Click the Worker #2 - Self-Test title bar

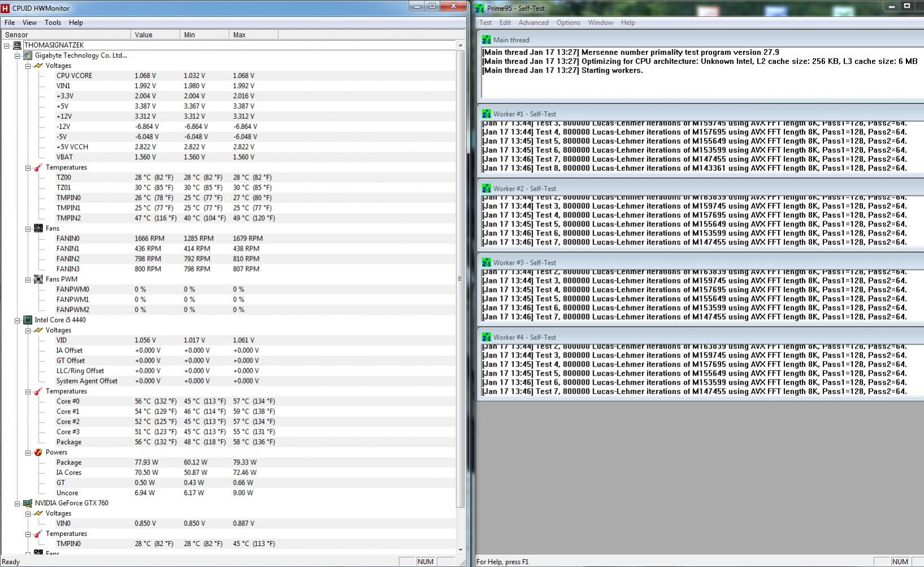click(700, 188)
